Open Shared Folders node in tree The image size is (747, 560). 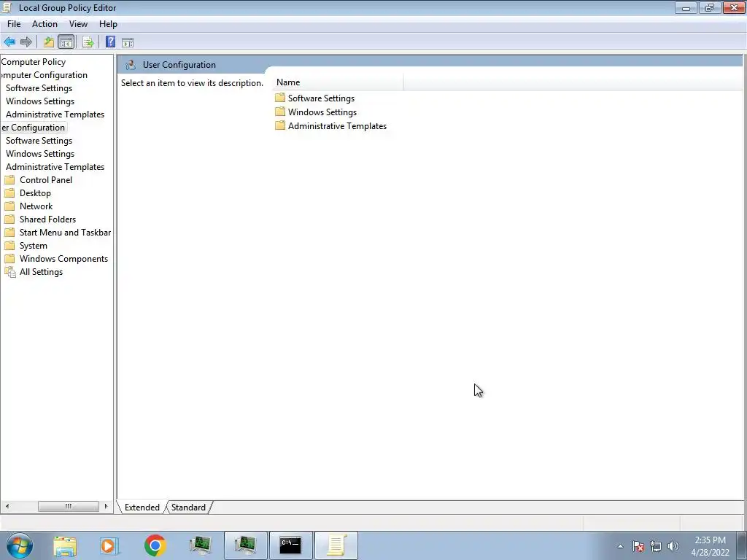[x=47, y=219]
